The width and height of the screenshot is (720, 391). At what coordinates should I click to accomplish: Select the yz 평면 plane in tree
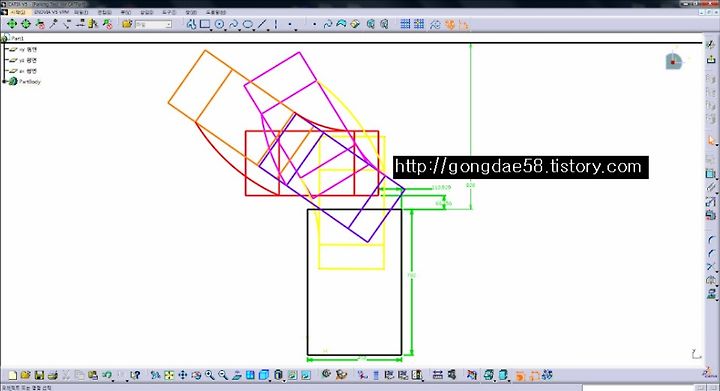tap(23, 61)
